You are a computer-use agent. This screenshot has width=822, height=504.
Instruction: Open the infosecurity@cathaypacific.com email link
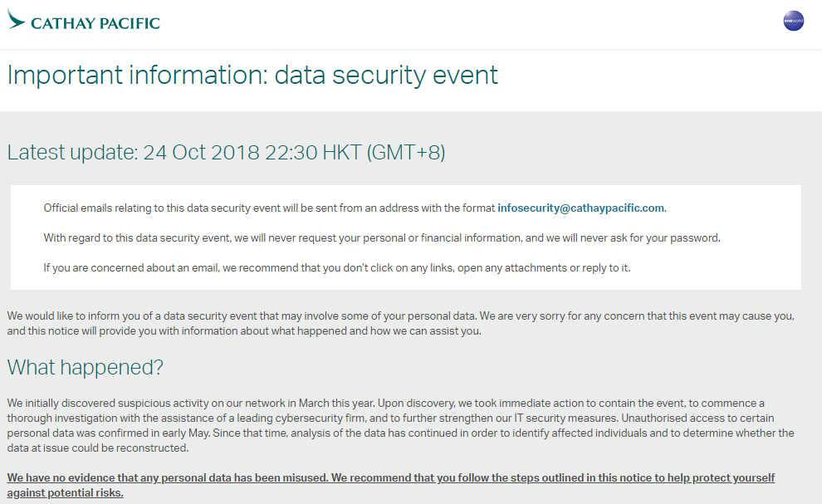click(x=581, y=208)
